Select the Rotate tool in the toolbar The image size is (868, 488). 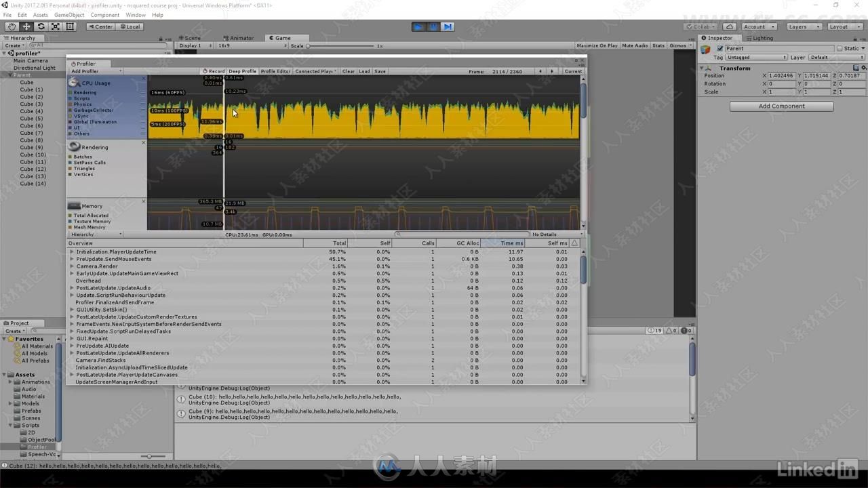click(41, 26)
